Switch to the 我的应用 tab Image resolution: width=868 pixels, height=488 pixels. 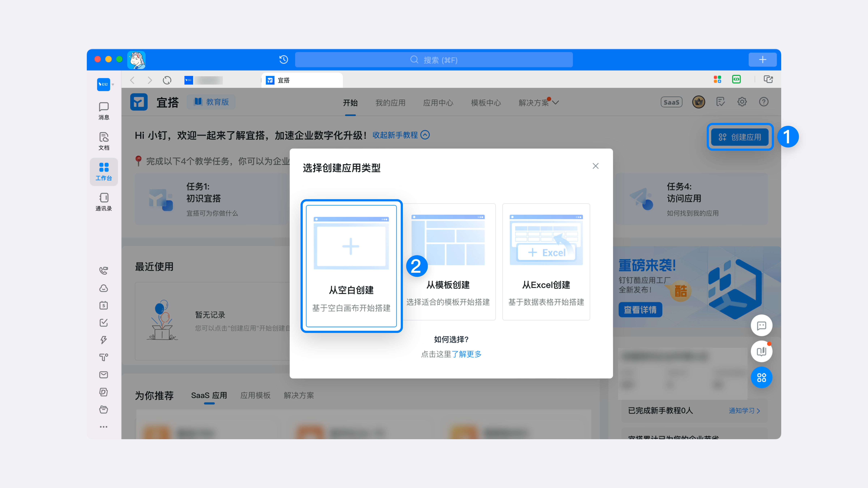391,103
